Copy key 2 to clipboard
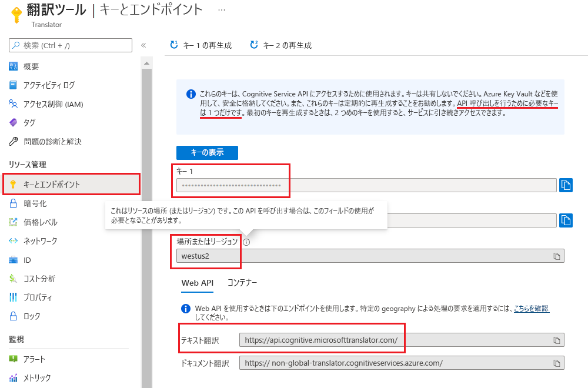Screen dimensions: 588x388 coord(566,220)
